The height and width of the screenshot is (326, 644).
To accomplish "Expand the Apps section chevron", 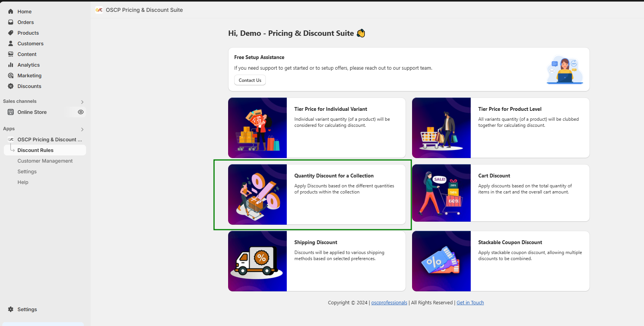I will [x=82, y=129].
